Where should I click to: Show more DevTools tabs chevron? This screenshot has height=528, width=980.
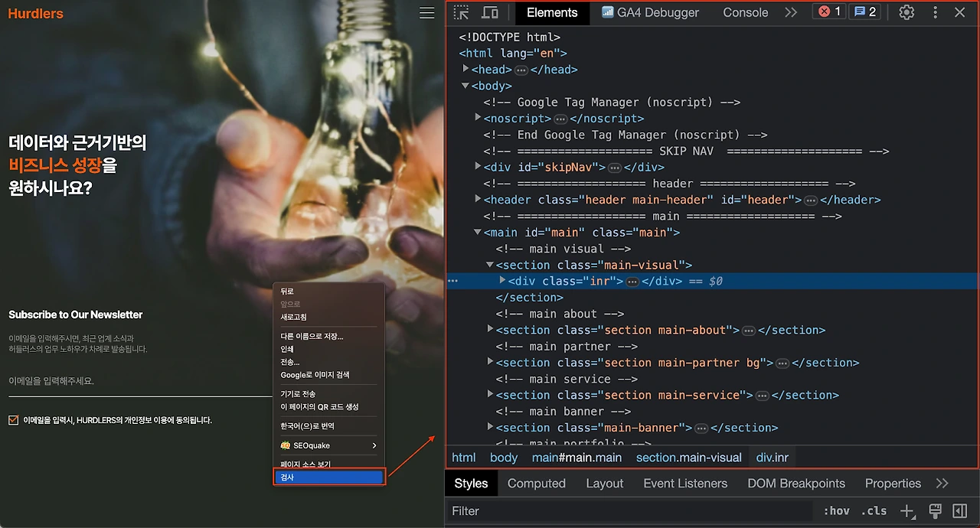tap(791, 12)
